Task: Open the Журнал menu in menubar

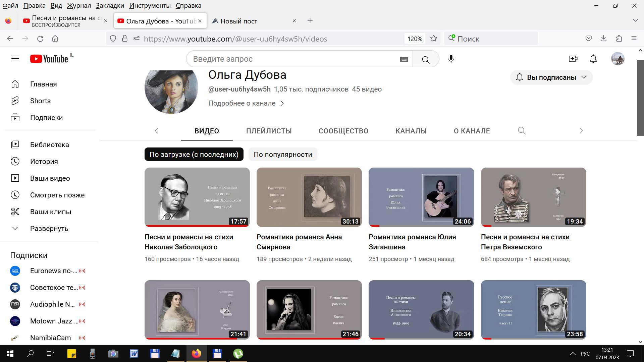Action: click(x=79, y=5)
